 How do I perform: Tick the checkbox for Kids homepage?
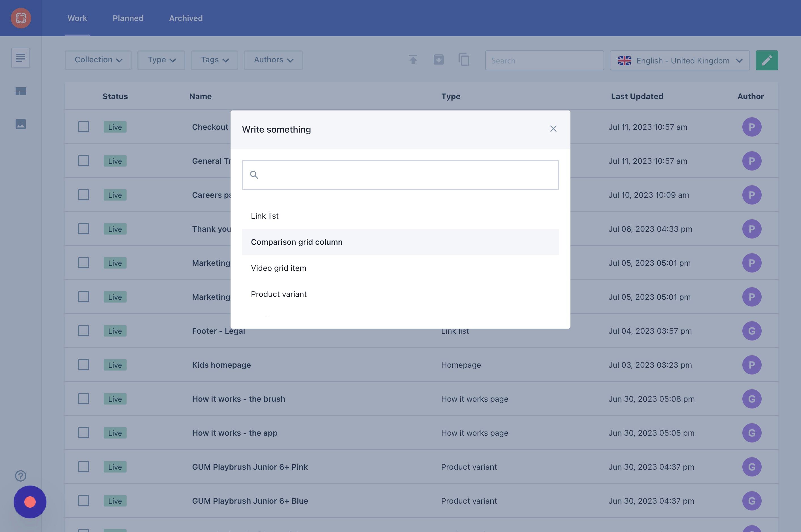tap(84, 365)
